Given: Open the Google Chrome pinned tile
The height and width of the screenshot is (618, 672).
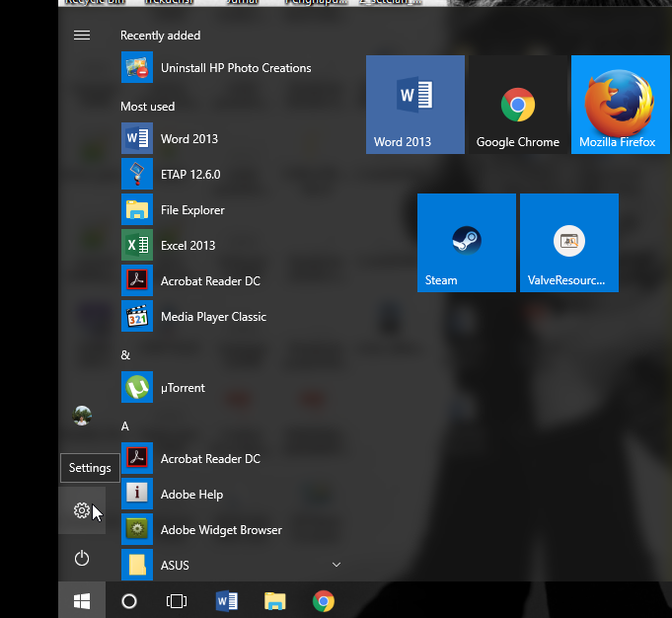Looking at the screenshot, I should pos(518,105).
